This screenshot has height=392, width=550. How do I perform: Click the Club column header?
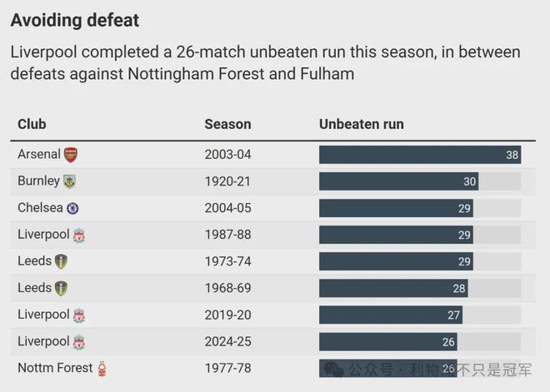click(32, 124)
